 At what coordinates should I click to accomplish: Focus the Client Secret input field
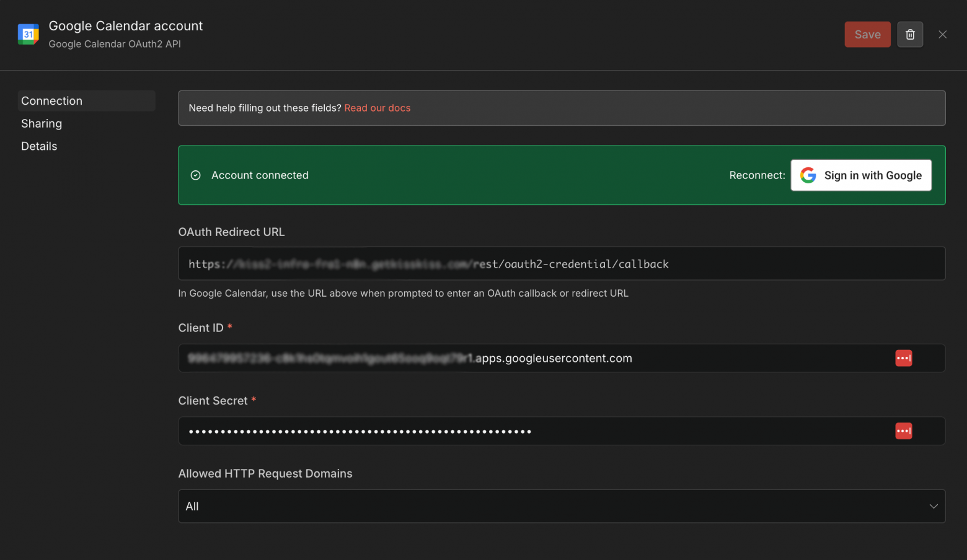coord(562,431)
